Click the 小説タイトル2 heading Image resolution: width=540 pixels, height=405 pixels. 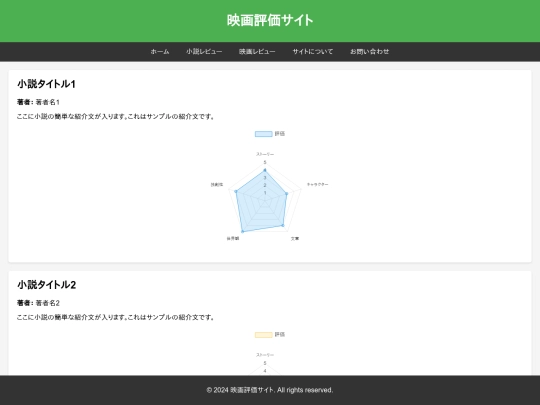(x=46, y=285)
